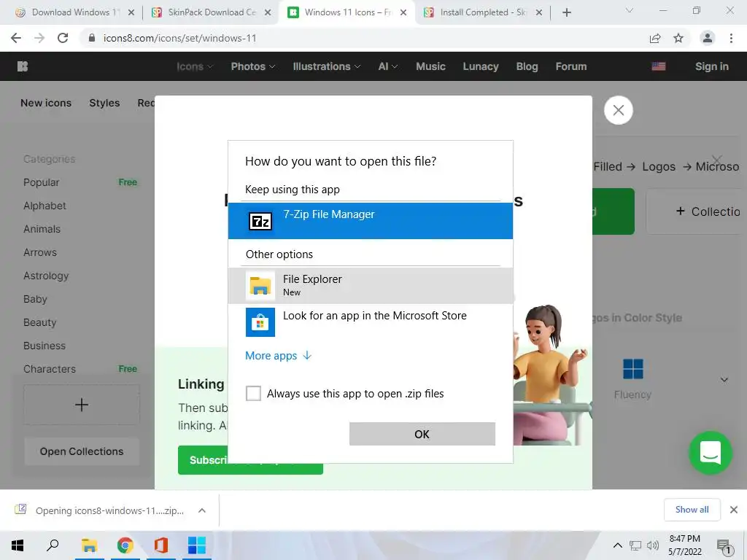Switch to Install Completed tab
Image resolution: width=747 pixels, height=560 pixels.
point(483,12)
